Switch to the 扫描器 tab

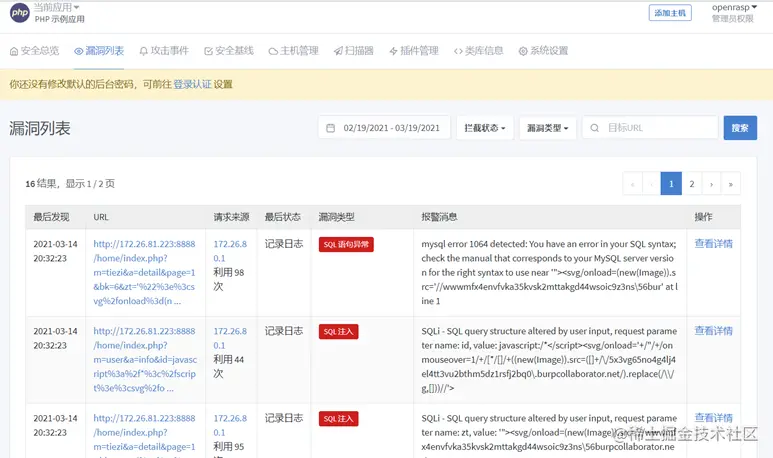(x=353, y=51)
